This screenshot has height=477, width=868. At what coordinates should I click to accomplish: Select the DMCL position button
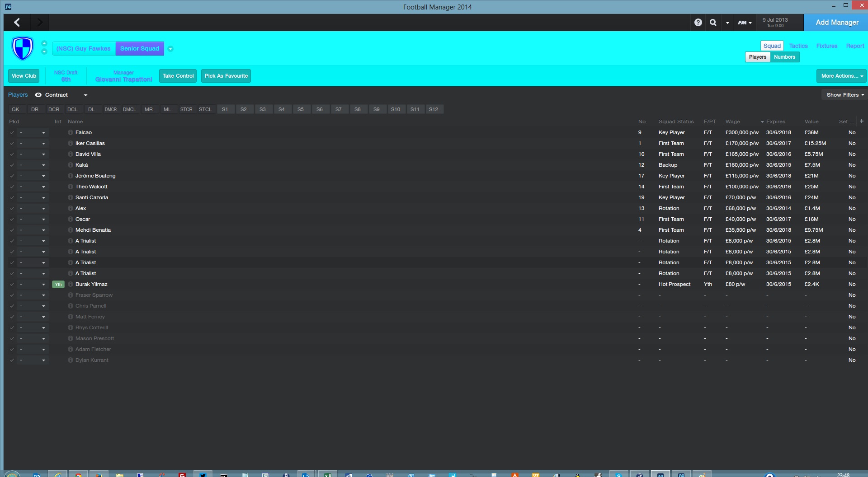click(x=129, y=109)
